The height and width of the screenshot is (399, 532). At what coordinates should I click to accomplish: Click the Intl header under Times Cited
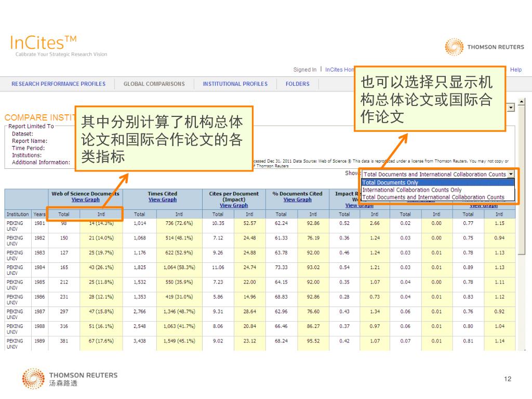click(x=179, y=215)
